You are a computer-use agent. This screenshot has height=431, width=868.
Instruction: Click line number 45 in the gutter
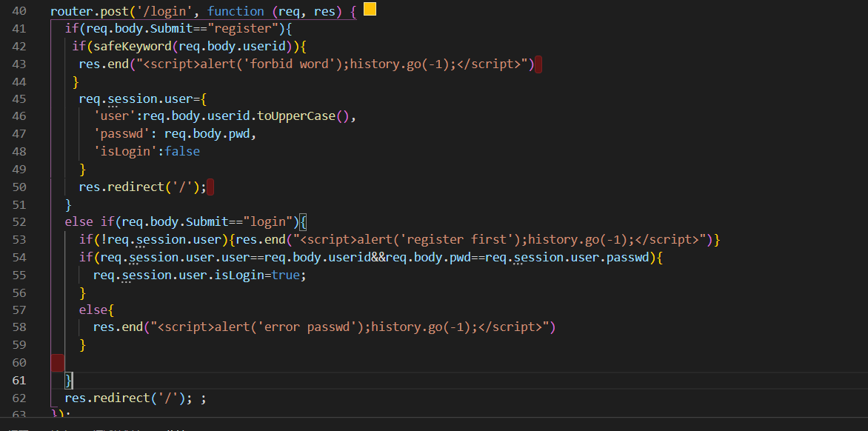coord(19,99)
